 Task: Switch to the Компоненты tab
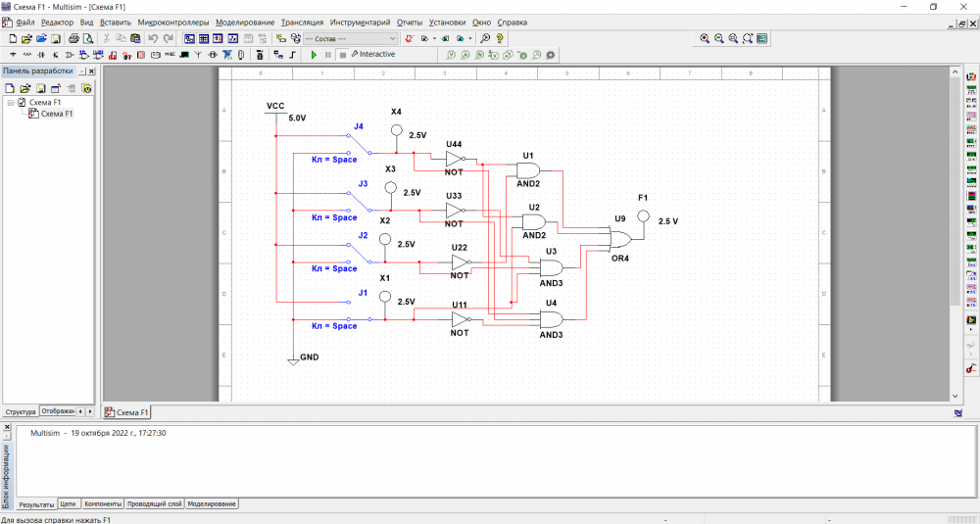coord(103,503)
